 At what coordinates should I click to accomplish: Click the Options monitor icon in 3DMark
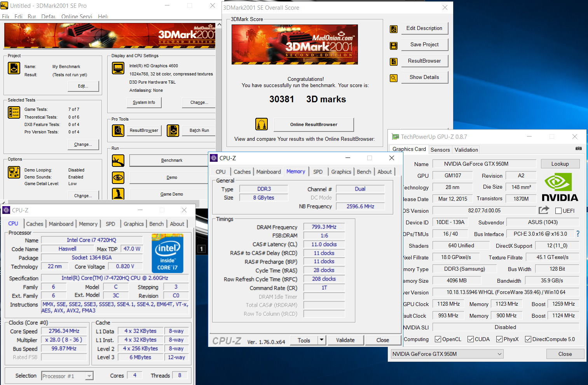14,172
